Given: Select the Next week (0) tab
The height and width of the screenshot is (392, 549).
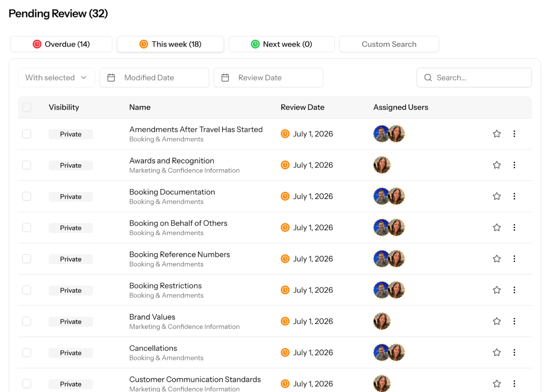Looking at the screenshot, I should tap(281, 44).
